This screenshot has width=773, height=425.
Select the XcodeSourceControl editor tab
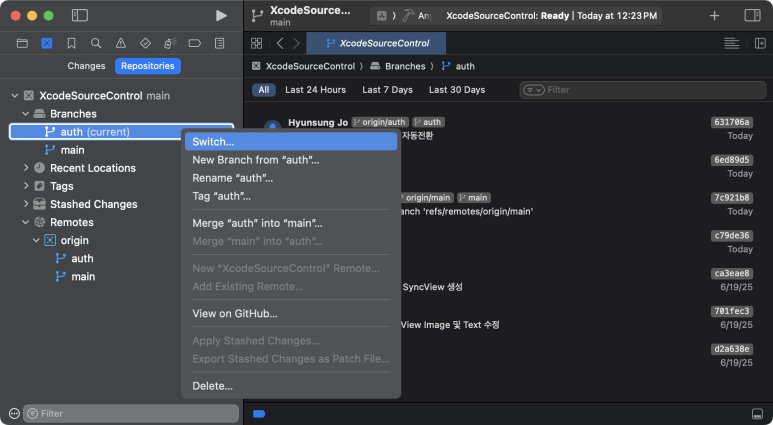[376, 43]
